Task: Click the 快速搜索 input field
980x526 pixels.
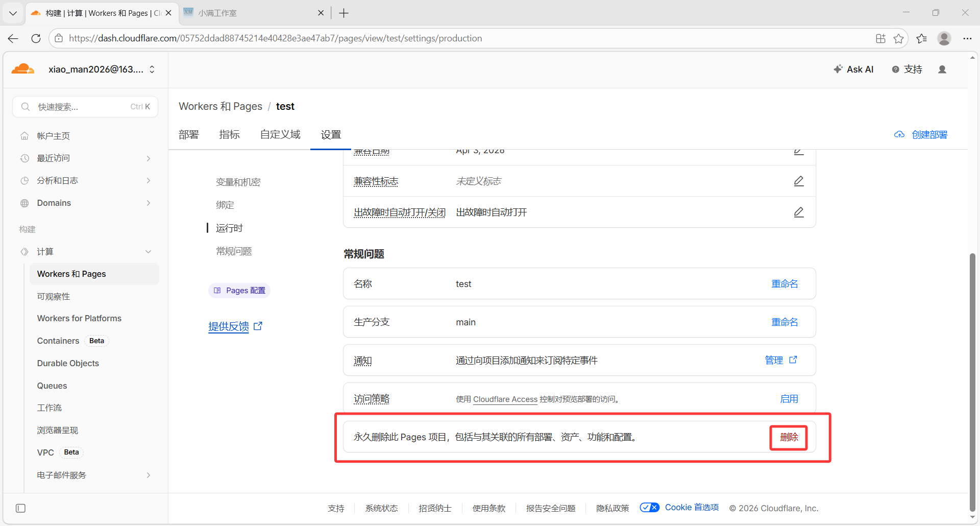Action: click(85, 107)
